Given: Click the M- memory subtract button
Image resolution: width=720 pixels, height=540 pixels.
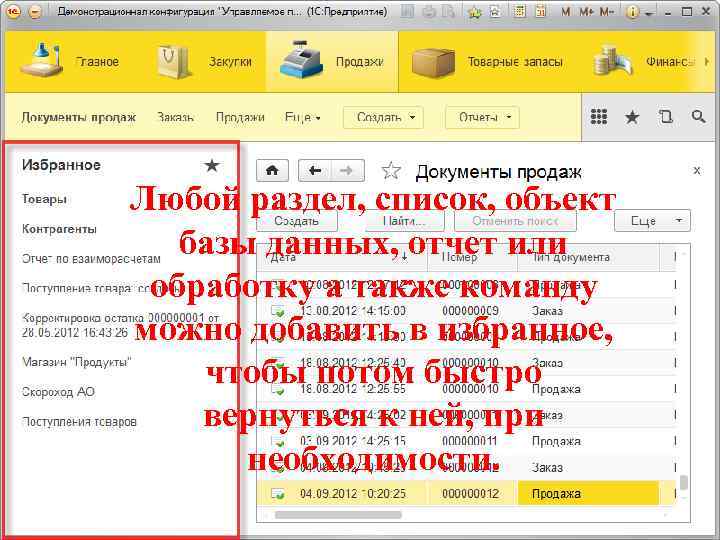Looking at the screenshot, I should point(607,12).
